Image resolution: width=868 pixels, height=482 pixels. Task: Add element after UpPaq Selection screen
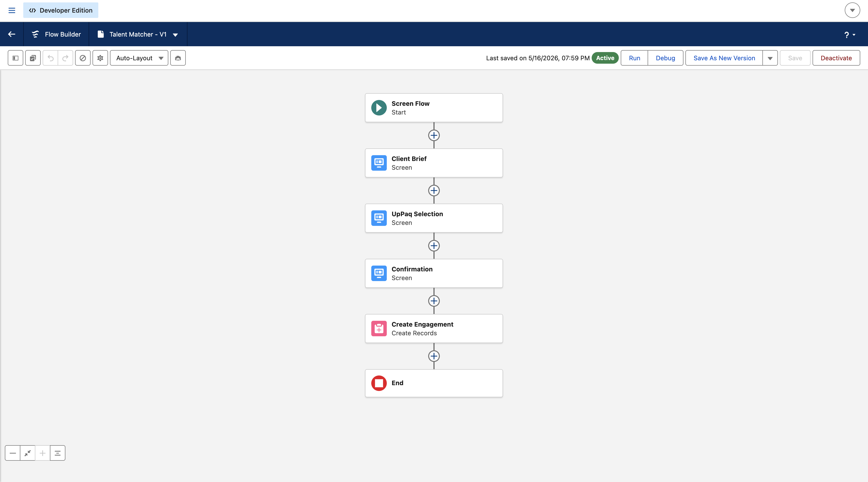[x=434, y=246]
